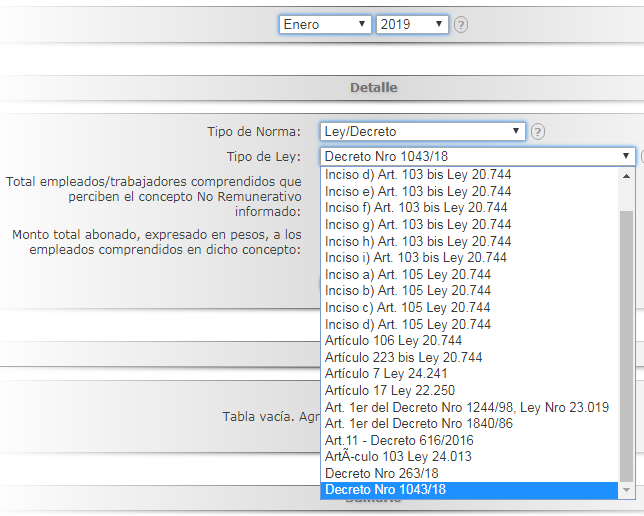Click help icon next to year dropdown
The image size is (644, 516).
pyautogui.click(x=460, y=25)
